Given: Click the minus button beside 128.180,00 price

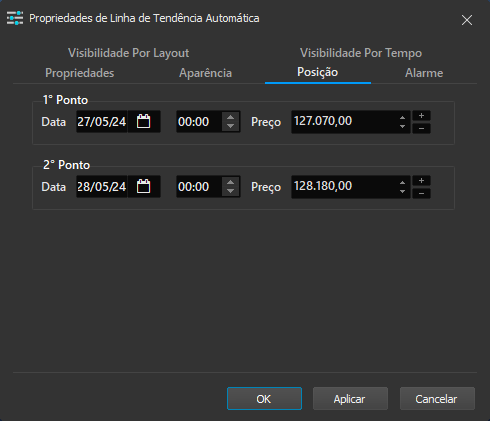Looking at the screenshot, I should click(x=421, y=193).
